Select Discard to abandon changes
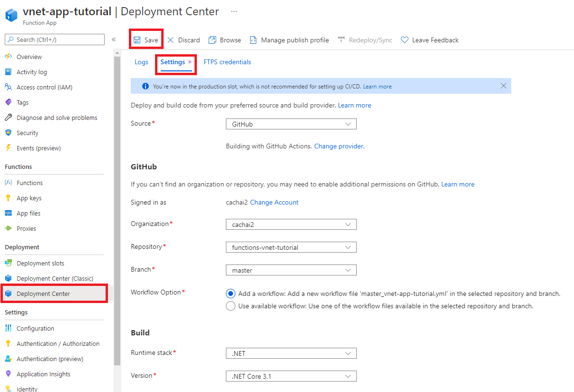The height and width of the screenshot is (392, 574). click(x=183, y=40)
